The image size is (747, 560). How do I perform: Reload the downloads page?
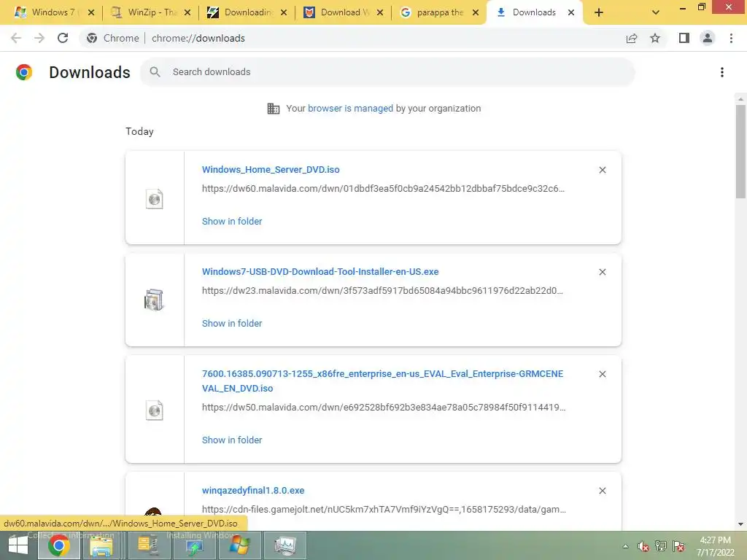pyautogui.click(x=63, y=38)
